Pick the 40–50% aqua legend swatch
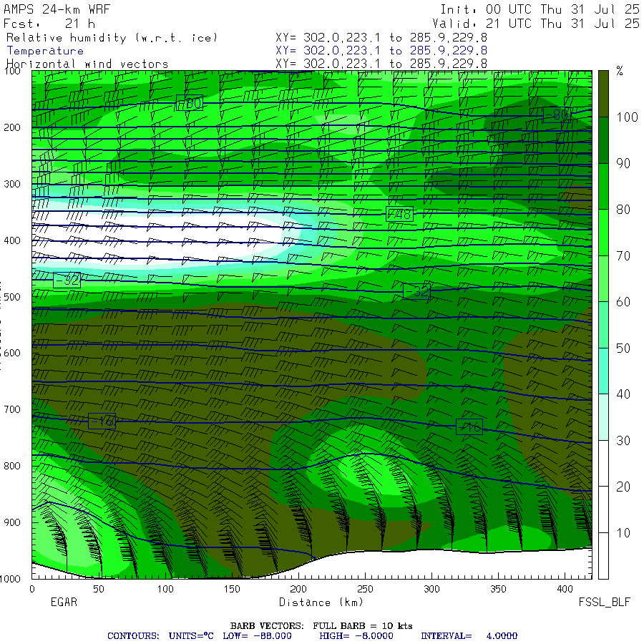 click(x=603, y=371)
